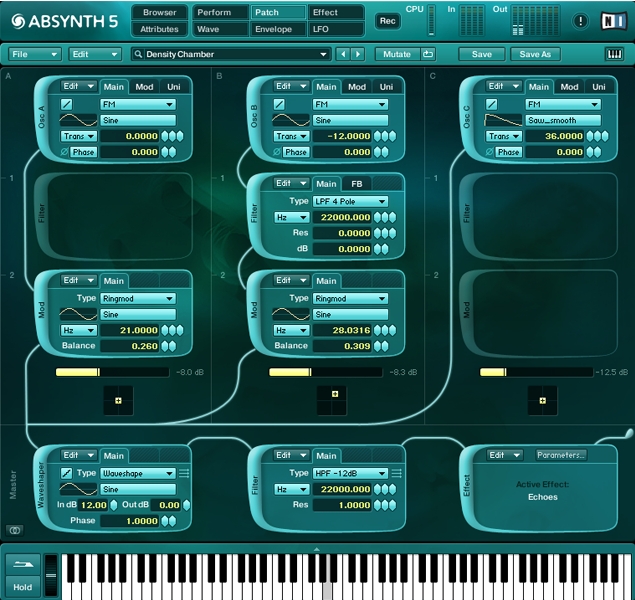Screen dimensions: 635x600
Task: Open effect Parameters... button
Action: click(x=561, y=455)
